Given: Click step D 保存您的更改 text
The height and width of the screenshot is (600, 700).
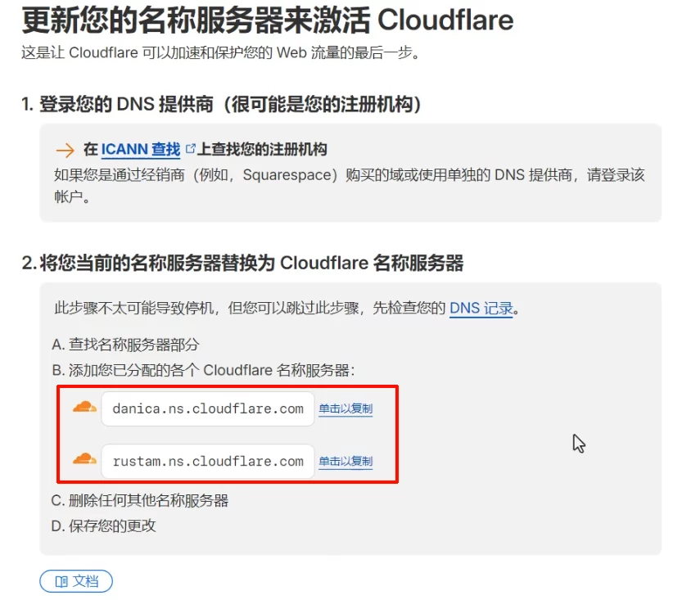Looking at the screenshot, I should coord(103,526).
